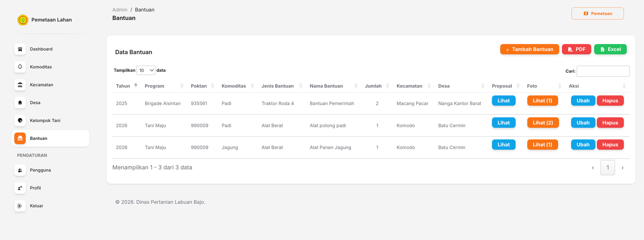Sort by Tahun column arrow

[x=136, y=86]
